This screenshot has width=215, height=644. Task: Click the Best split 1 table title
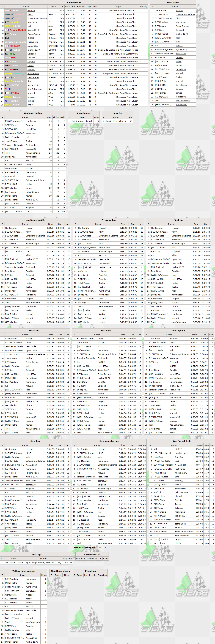pyautogui.click(x=35, y=330)
